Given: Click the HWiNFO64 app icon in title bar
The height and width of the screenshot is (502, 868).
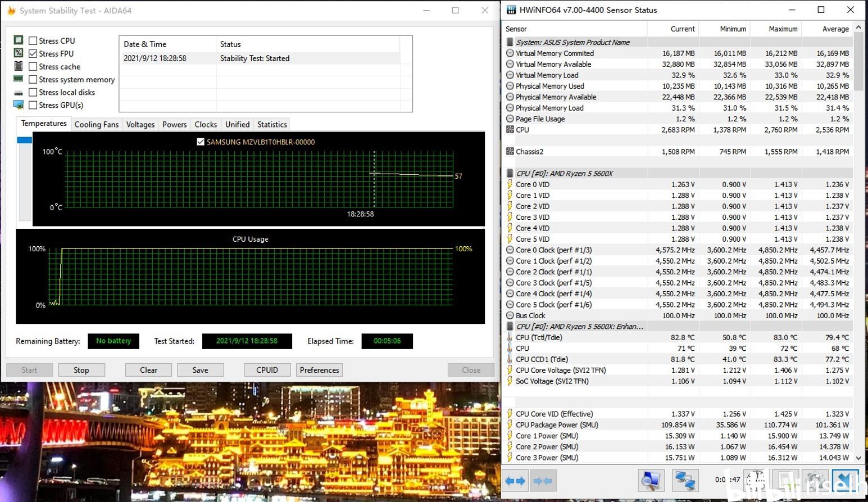Looking at the screenshot, I should pyautogui.click(x=511, y=10).
